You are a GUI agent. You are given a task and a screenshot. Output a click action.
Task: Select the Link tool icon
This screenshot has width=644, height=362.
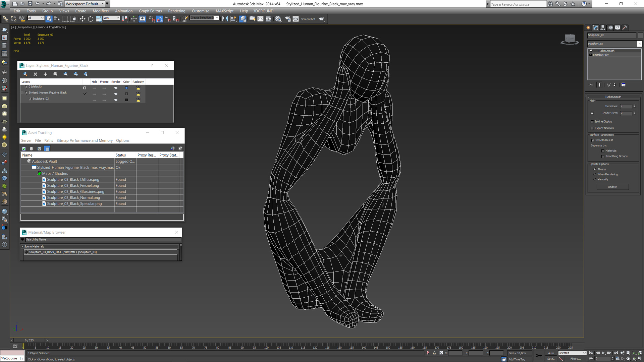(x=6, y=18)
